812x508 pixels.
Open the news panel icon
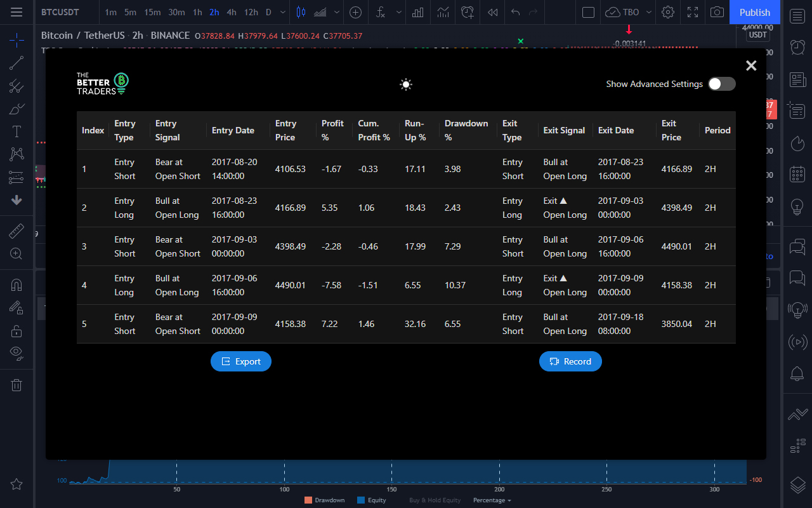pyautogui.click(x=797, y=79)
